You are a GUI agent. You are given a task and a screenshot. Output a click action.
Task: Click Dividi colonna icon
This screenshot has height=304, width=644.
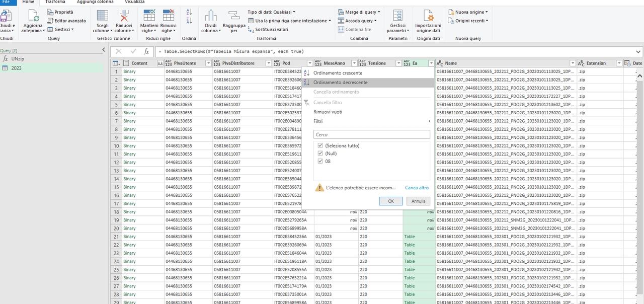211,16
